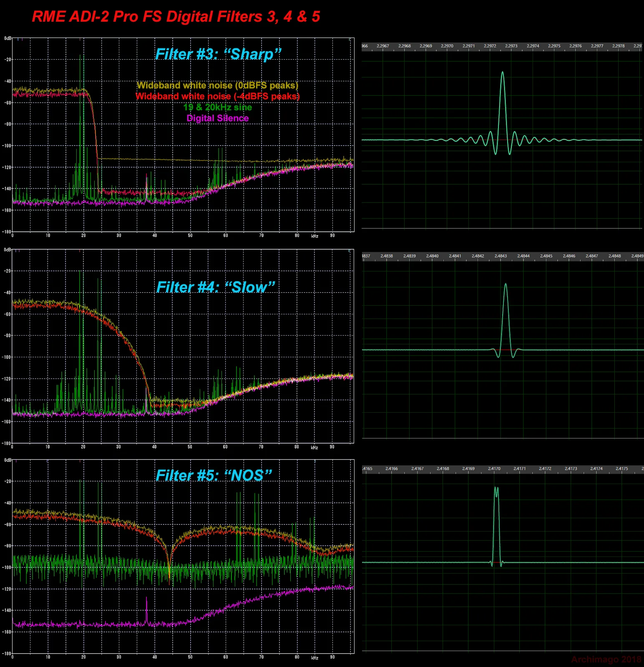Image resolution: width=644 pixels, height=667 pixels.
Task: Click the '2.2970' ruler tick label
Action: (x=447, y=46)
